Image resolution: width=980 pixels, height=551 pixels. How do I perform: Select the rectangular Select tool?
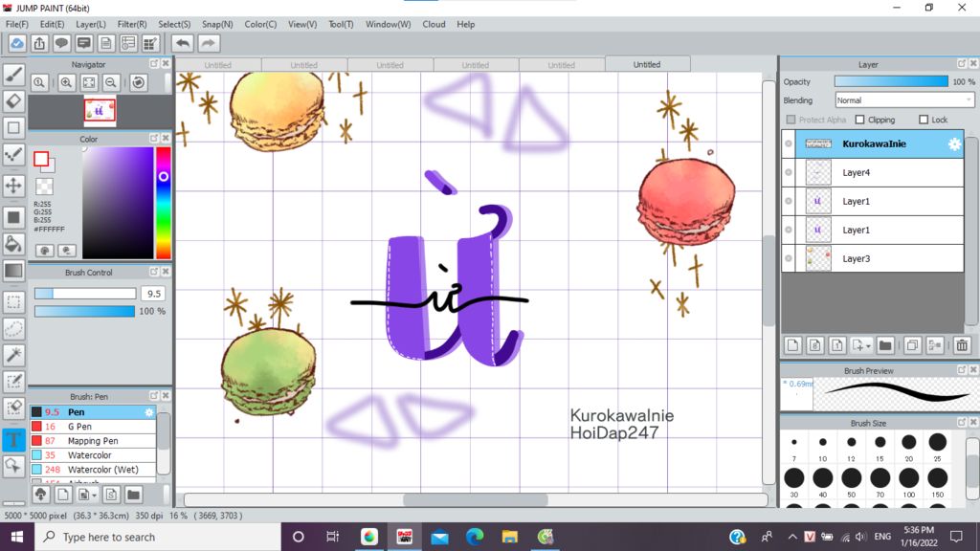13,302
